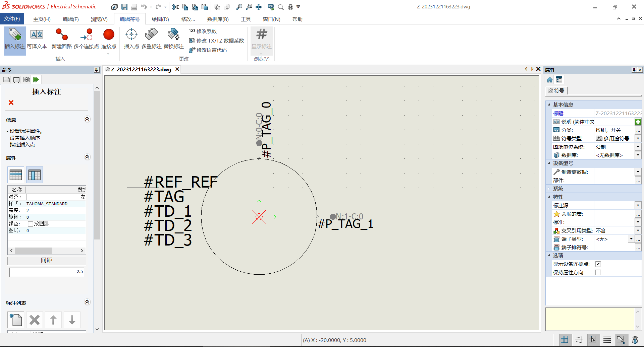644x347 pixels.
Task: Click the zoom extents magnifier icon
Action: tap(239, 7)
